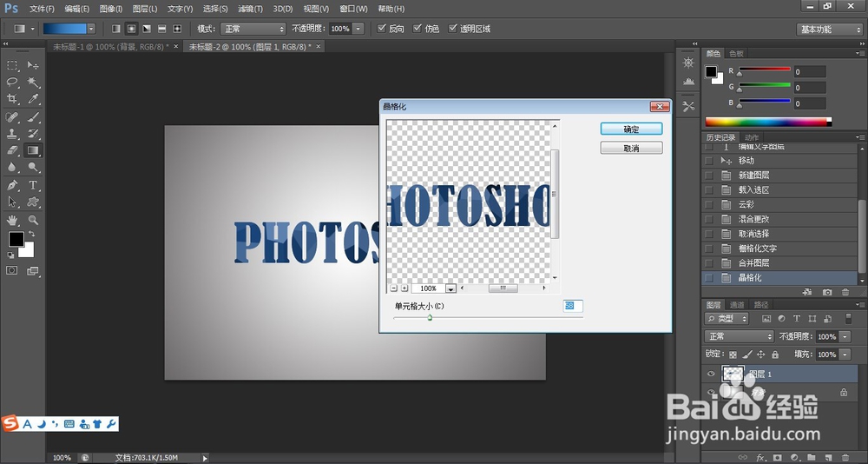Select the Gradient tool in toolbox
The height and width of the screenshot is (464, 868).
pos(33,150)
